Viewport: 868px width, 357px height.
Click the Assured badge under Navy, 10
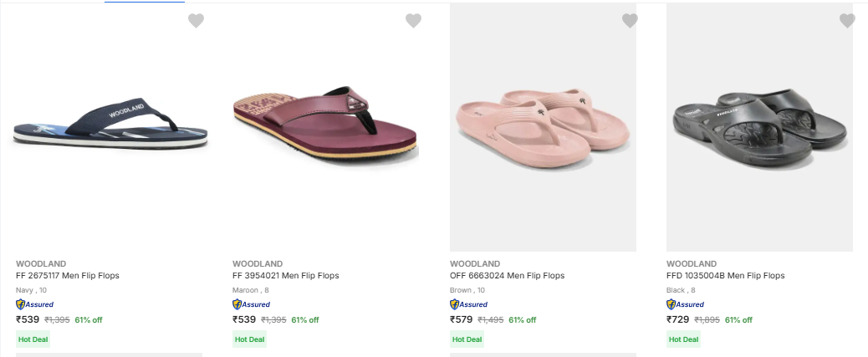[34, 304]
